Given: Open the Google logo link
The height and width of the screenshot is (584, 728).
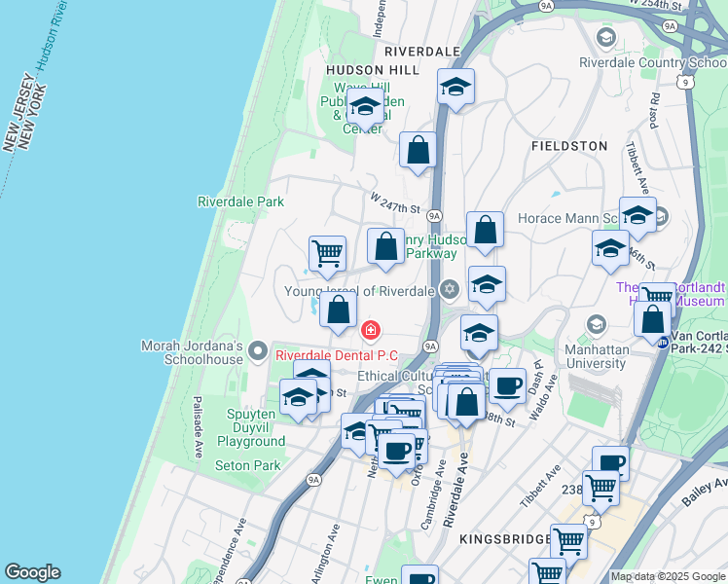Looking at the screenshot, I should [x=32, y=572].
